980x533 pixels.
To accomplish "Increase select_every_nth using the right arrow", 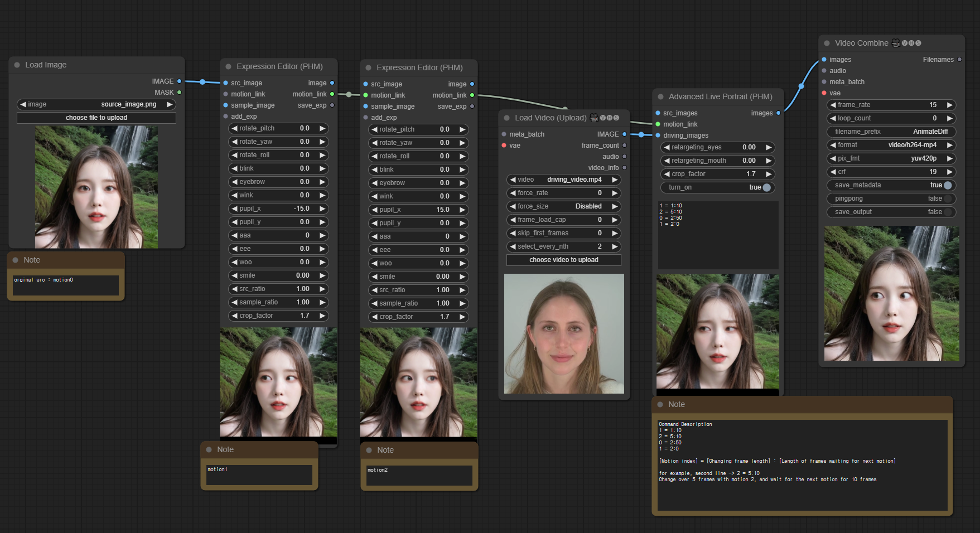I will 615,246.
